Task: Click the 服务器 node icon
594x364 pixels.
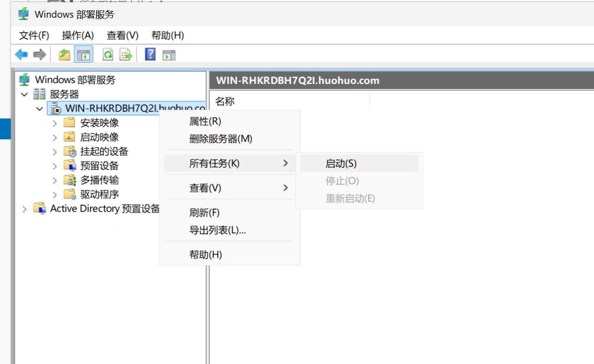Action: tap(40, 94)
